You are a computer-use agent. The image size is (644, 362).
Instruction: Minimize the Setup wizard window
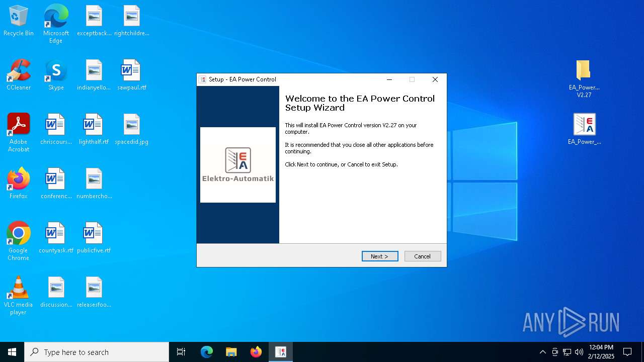(x=389, y=79)
